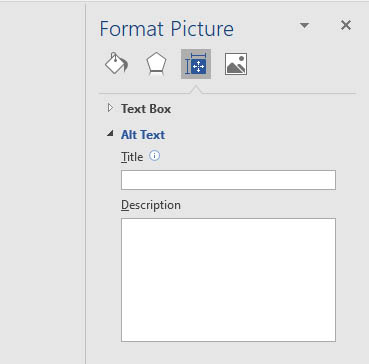Click the Format Picture pane title
Image resolution: width=369 pixels, height=364 pixels.
click(167, 29)
